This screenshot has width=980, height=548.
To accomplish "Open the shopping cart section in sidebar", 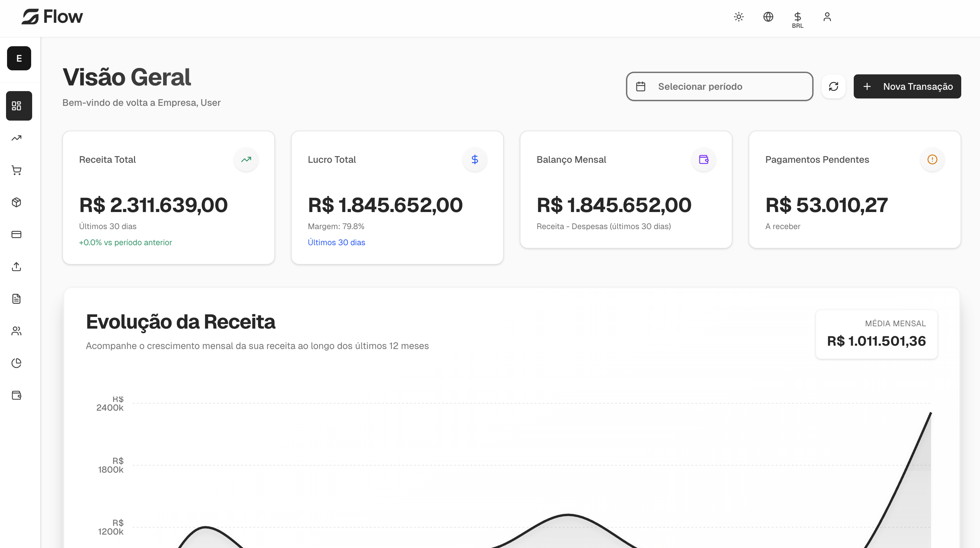I will pyautogui.click(x=16, y=170).
